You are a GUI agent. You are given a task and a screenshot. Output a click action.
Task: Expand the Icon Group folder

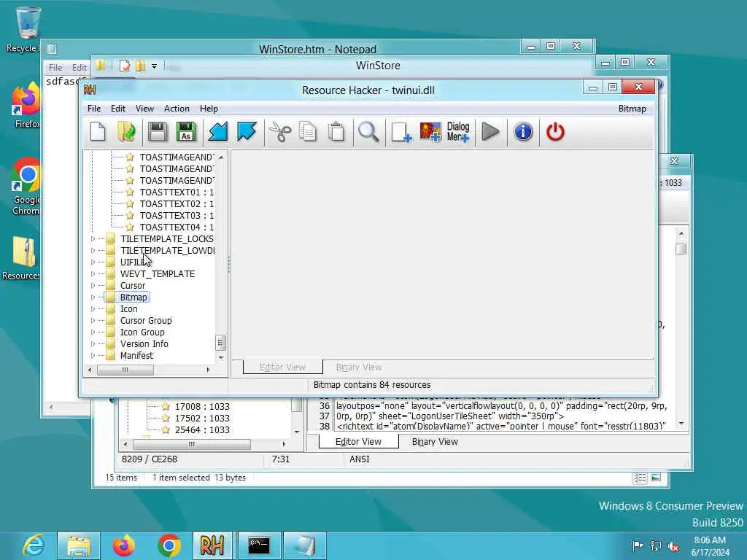(x=93, y=332)
